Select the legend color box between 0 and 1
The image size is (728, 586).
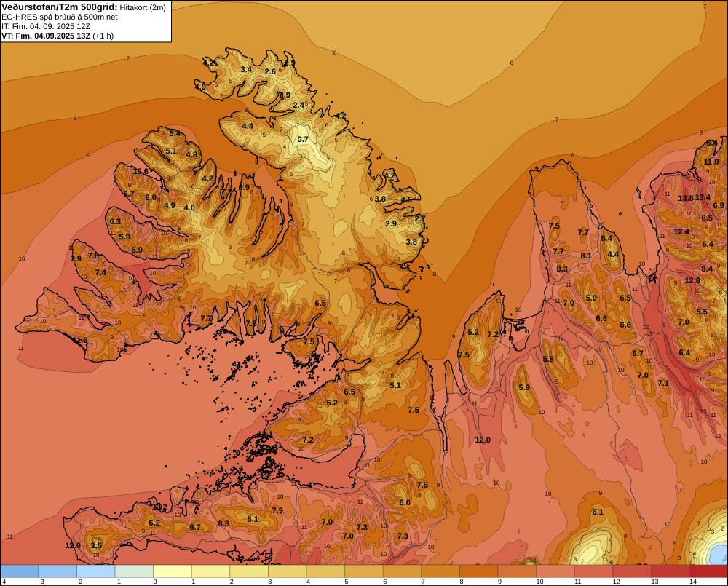point(173,571)
